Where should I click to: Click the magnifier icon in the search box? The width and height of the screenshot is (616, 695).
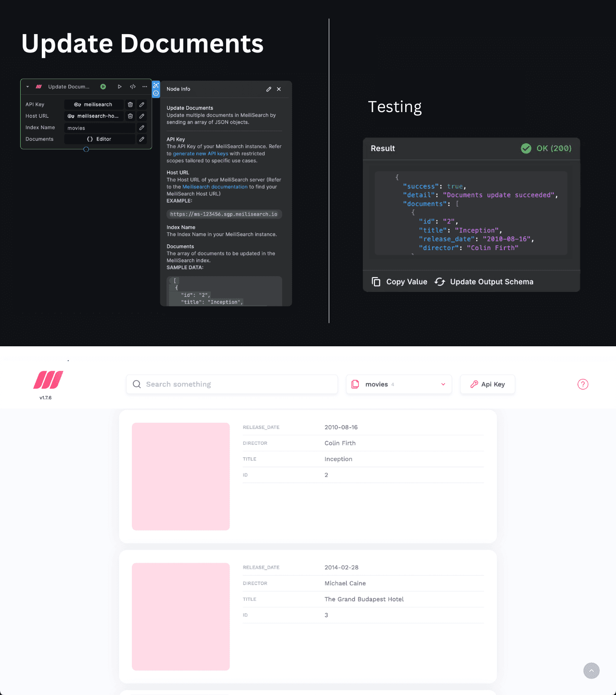point(137,384)
